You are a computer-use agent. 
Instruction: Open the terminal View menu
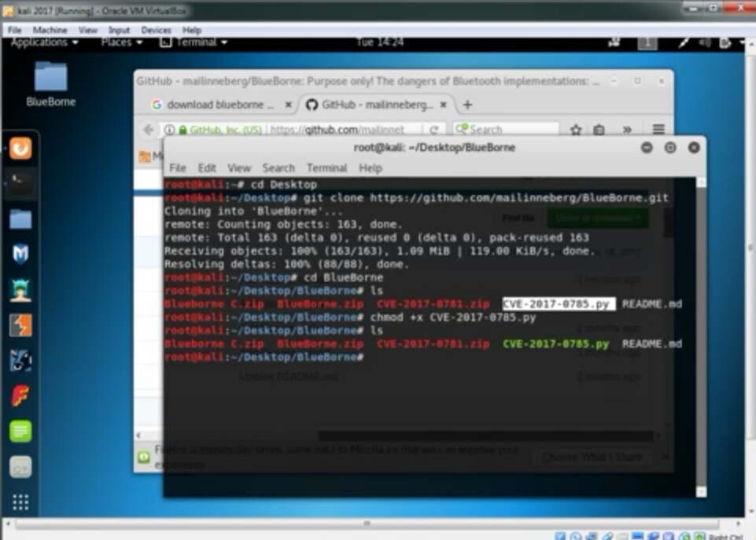click(239, 168)
